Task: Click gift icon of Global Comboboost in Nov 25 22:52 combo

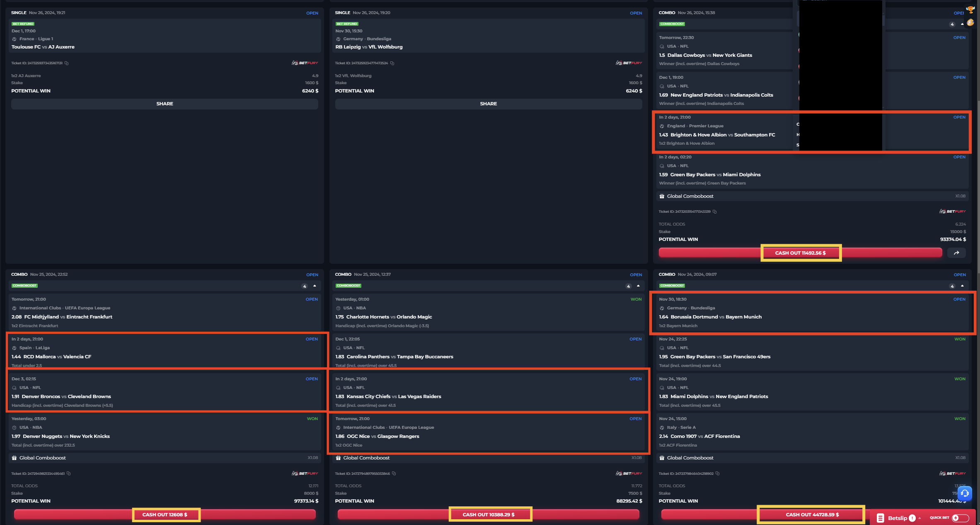Action: coord(14,458)
